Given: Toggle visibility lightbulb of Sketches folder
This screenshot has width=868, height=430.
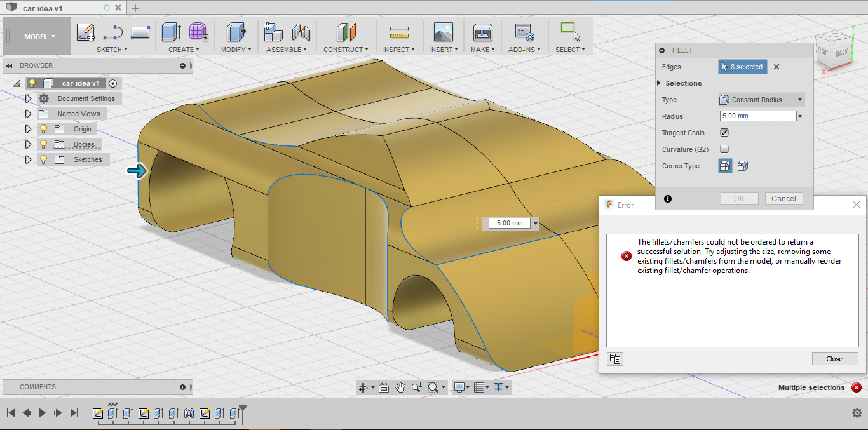Looking at the screenshot, I should pyautogui.click(x=43, y=159).
